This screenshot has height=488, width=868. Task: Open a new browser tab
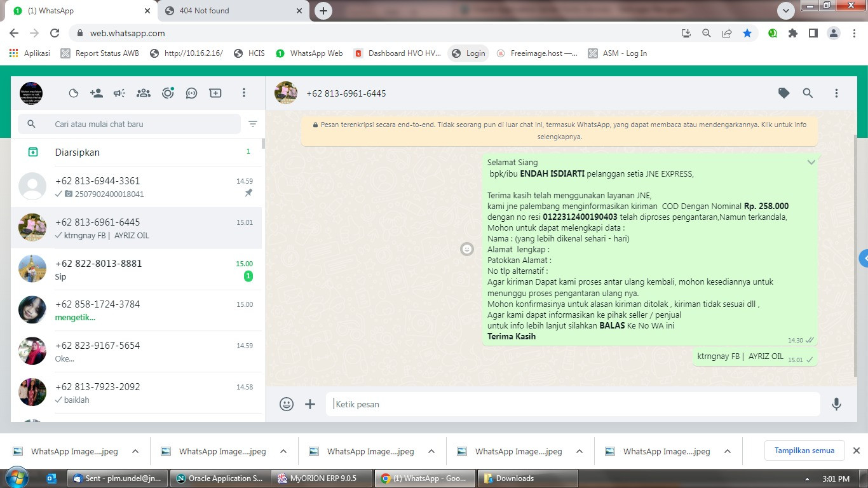pyautogui.click(x=323, y=11)
